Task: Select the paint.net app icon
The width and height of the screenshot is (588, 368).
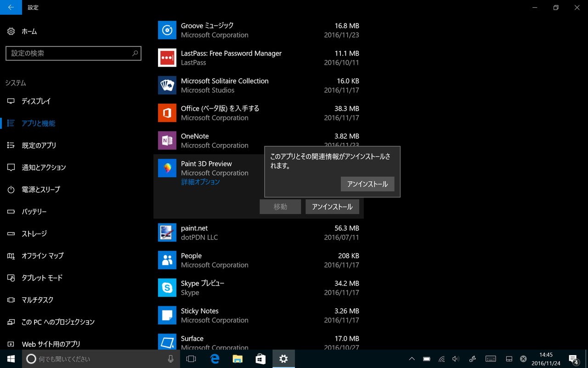Action: (x=167, y=233)
